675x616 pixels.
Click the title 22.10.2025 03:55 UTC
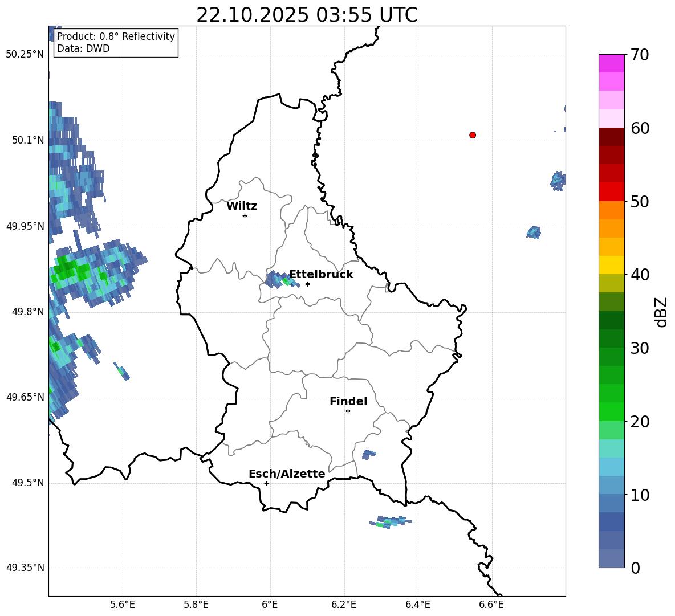(x=307, y=15)
